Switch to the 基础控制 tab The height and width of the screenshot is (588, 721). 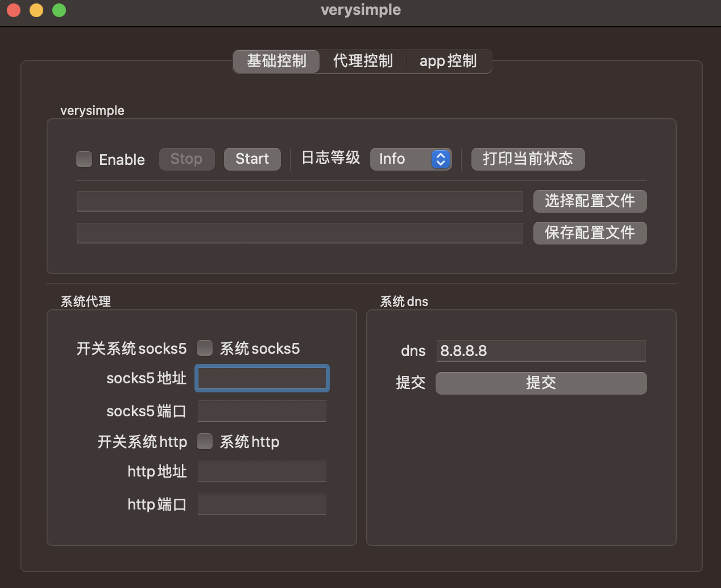[276, 61]
